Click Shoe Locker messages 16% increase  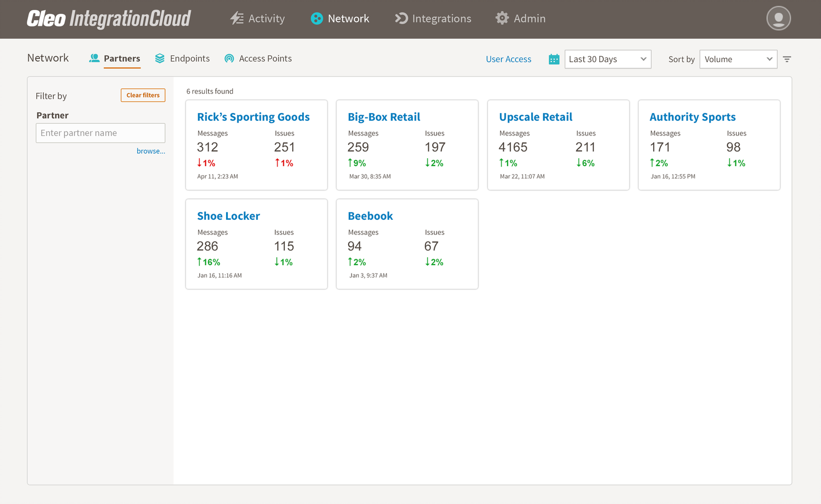[208, 262]
